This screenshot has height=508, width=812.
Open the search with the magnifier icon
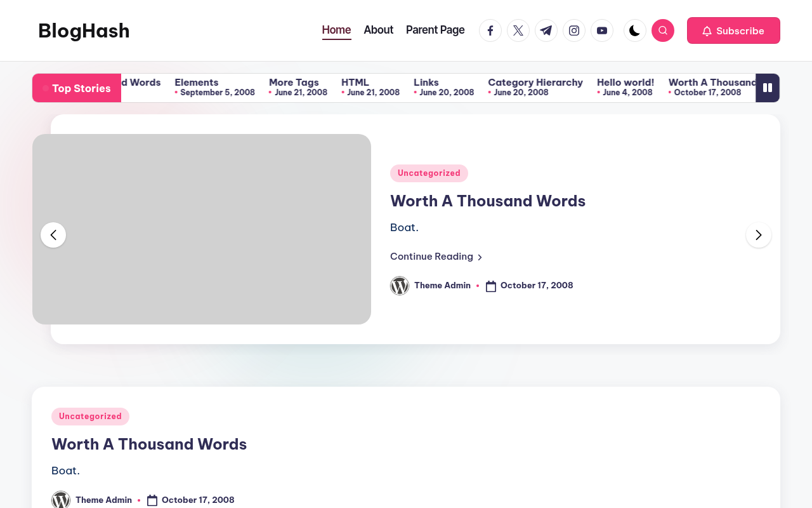pyautogui.click(x=663, y=30)
